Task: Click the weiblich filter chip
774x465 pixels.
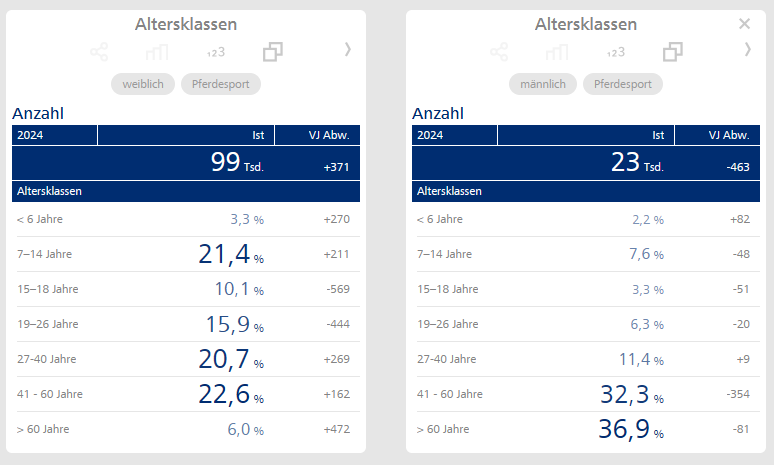Action: coord(143,84)
